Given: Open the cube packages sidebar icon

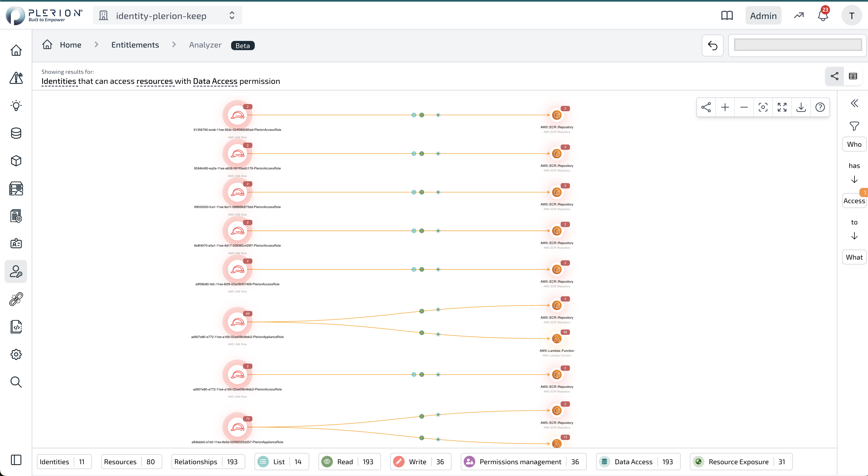Looking at the screenshot, I should (x=16, y=161).
